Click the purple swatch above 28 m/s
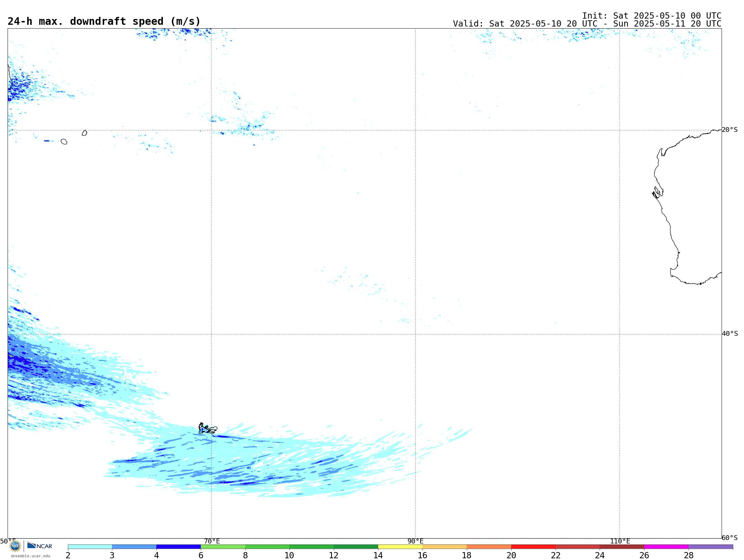The image size is (744, 560). coord(711,547)
